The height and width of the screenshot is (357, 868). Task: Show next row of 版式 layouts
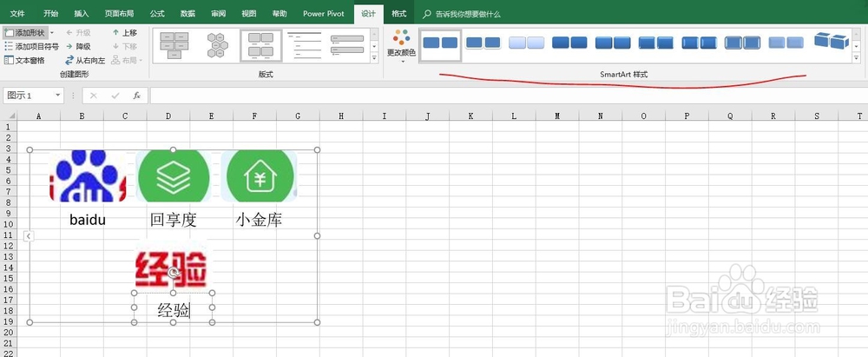coord(374,46)
